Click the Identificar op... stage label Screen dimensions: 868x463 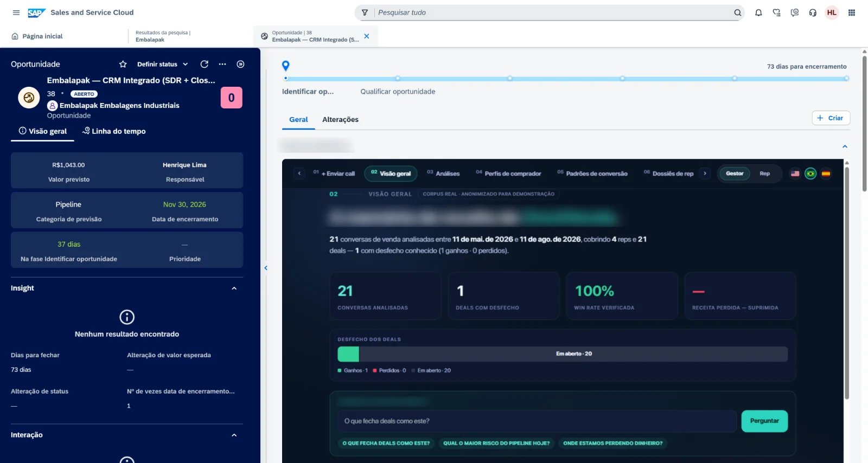tap(308, 92)
